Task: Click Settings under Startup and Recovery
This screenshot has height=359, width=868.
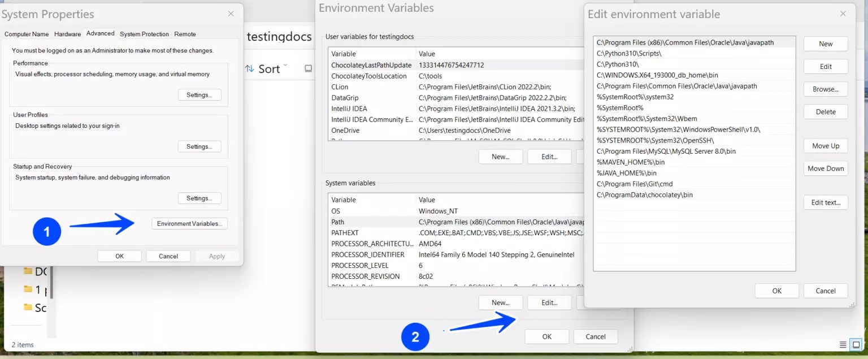Action: click(x=199, y=198)
